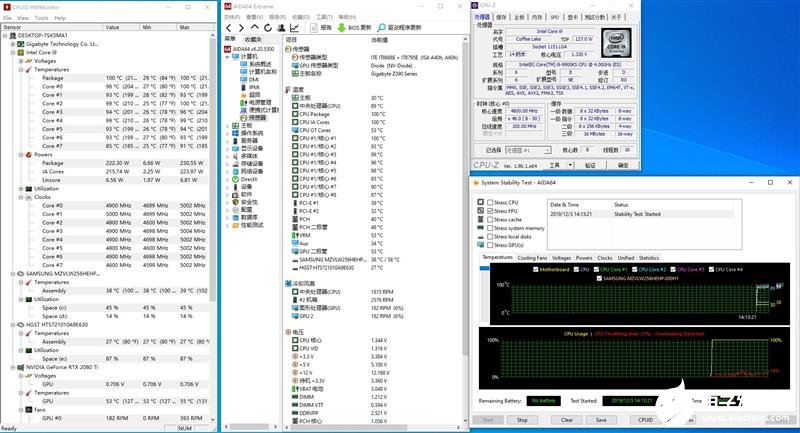Screen dimensions: 800x433
Task: Enable the Stress GPU(s) checkbox
Action: click(490, 245)
